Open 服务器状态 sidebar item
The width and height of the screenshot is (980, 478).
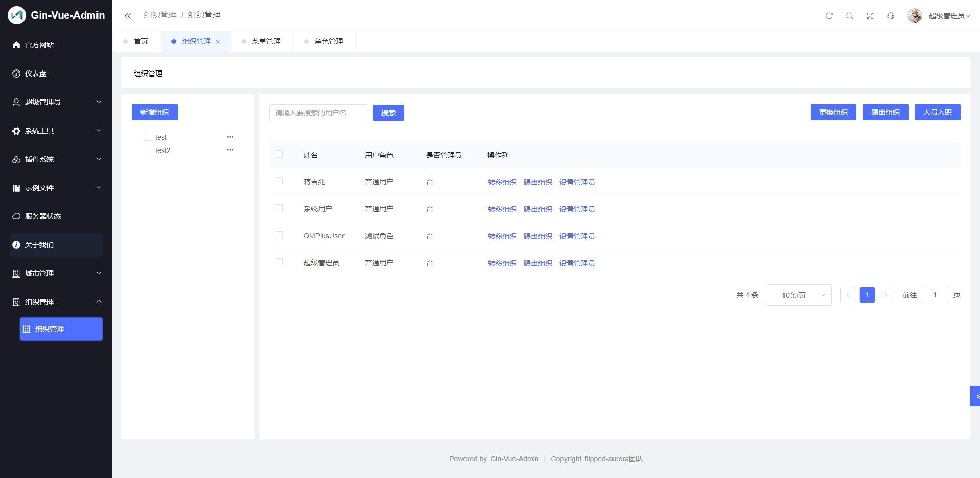click(x=56, y=216)
